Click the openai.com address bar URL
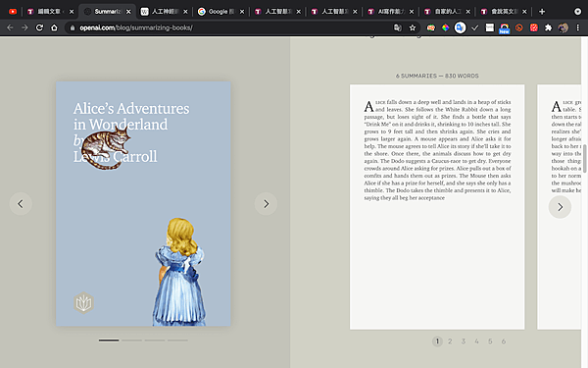 point(136,27)
